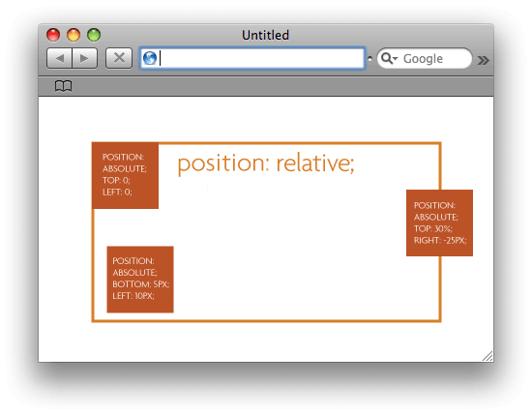
Task: Click in the Google search field
Action: tap(425, 58)
